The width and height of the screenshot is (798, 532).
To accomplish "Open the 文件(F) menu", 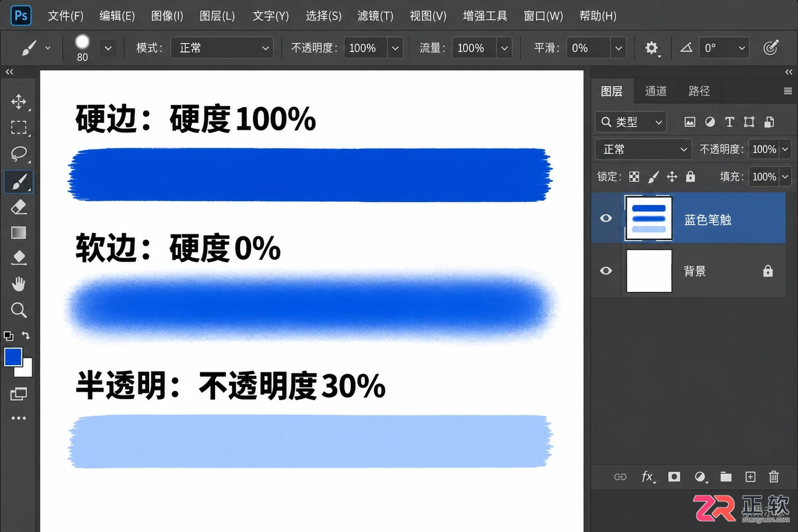I will 65,16.
